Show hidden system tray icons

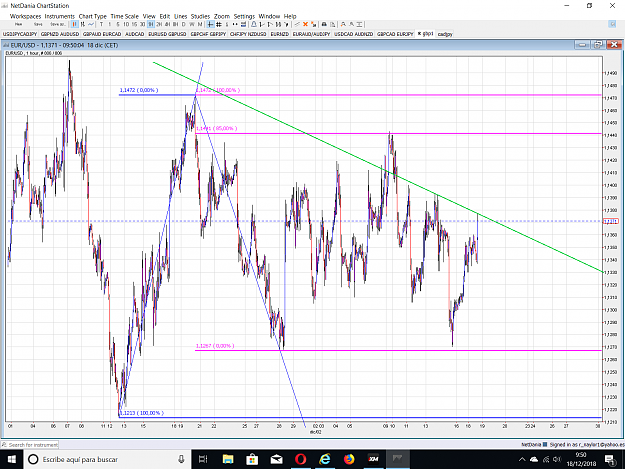(522, 459)
